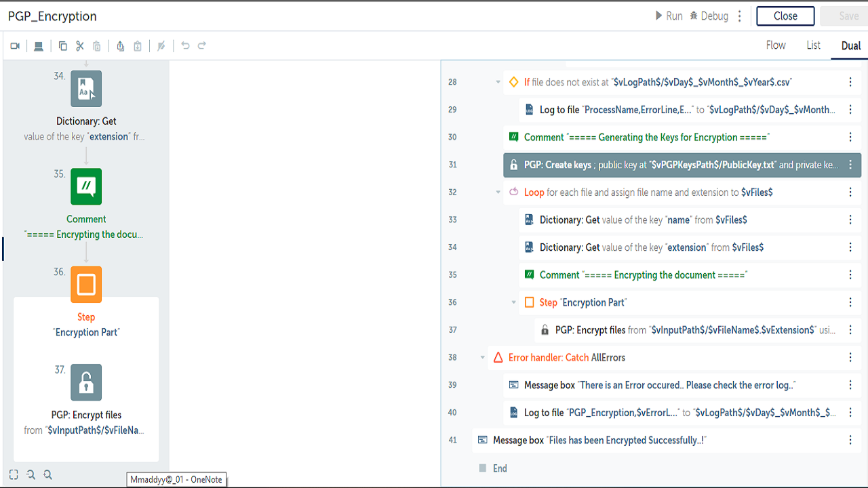This screenshot has height=488, width=868.
Task: Switch to the Flow view tab
Action: (x=776, y=45)
